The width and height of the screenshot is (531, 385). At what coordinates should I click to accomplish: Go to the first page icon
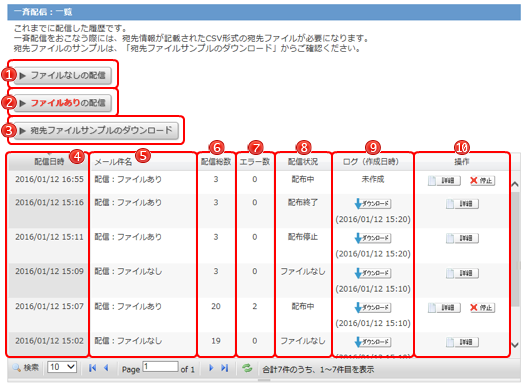pos(92,368)
